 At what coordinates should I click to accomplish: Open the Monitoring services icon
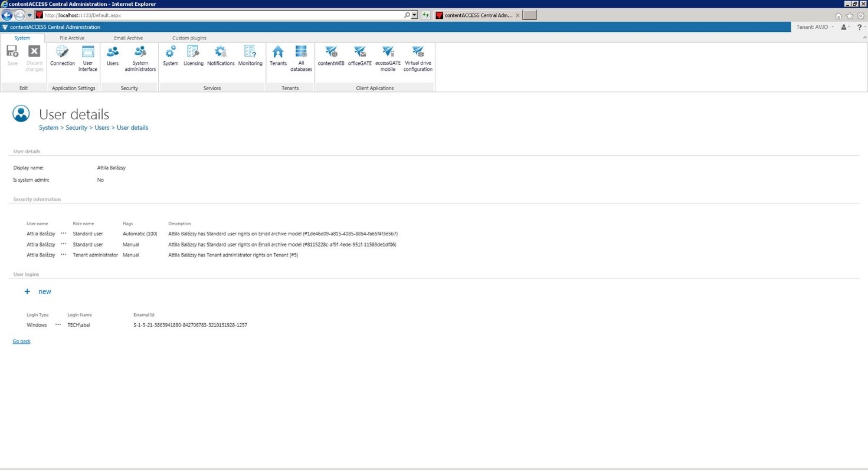tap(250, 56)
